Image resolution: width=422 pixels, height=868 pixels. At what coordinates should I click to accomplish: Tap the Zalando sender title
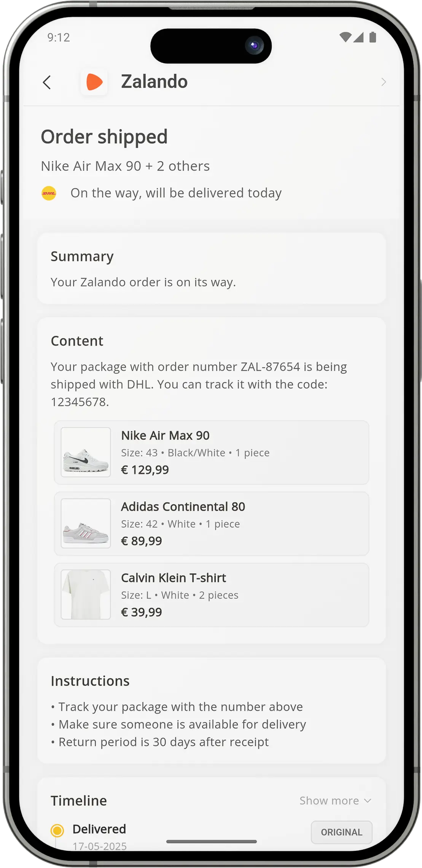[x=154, y=82]
